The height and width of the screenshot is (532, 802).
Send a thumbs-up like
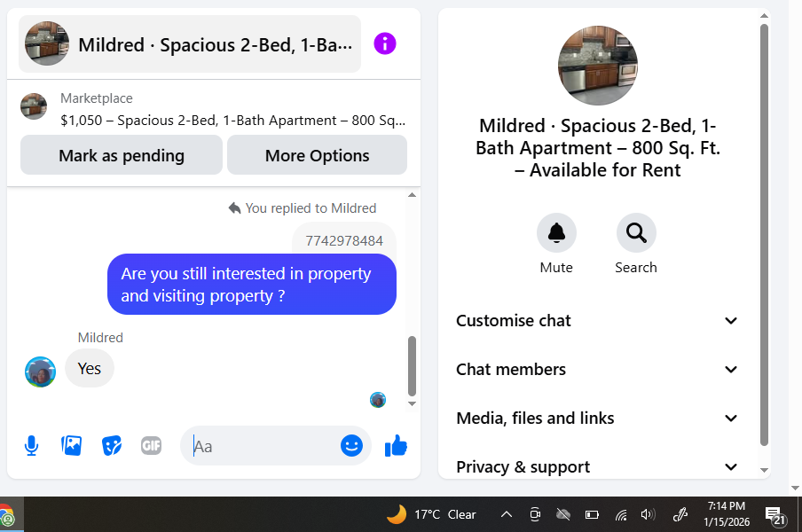point(396,446)
